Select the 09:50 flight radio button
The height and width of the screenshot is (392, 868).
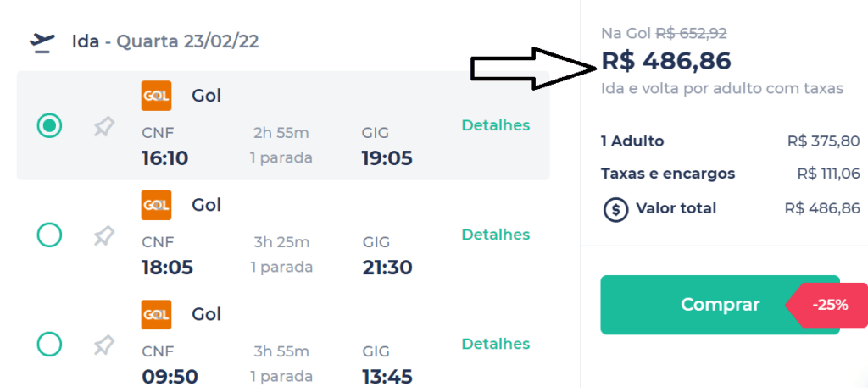(49, 345)
